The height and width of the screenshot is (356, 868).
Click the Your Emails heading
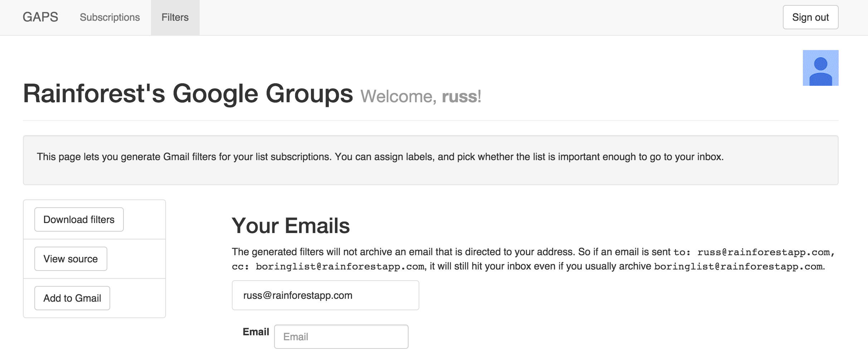tap(291, 226)
